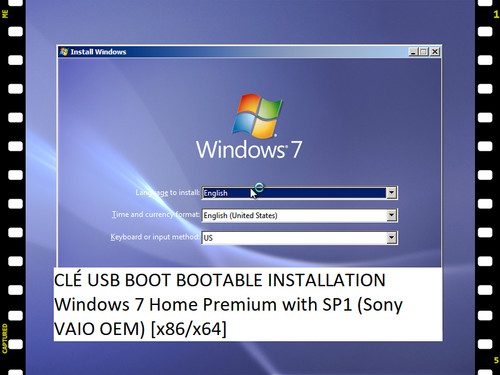
Task: Click the Install Windows title bar icon
Action: click(x=64, y=52)
